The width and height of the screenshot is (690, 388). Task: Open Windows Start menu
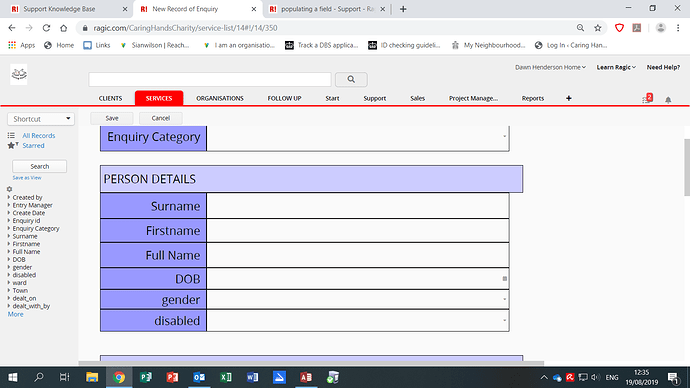tap(13, 377)
